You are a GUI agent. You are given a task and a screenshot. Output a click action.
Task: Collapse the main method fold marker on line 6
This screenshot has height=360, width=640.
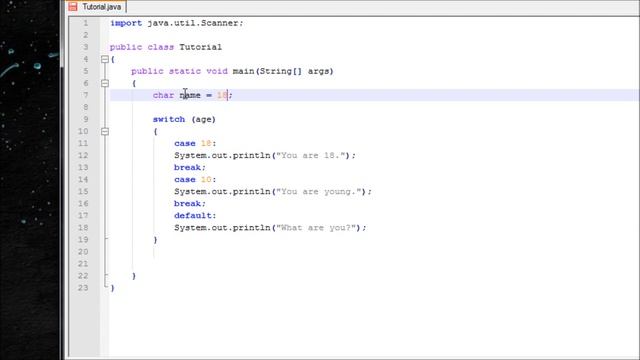[105, 83]
